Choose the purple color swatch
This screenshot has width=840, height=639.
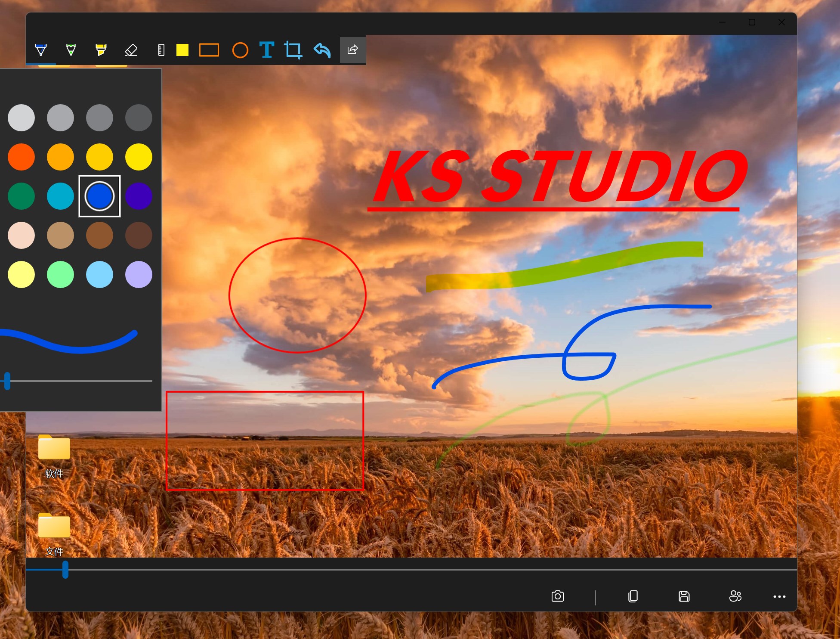coord(139,196)
